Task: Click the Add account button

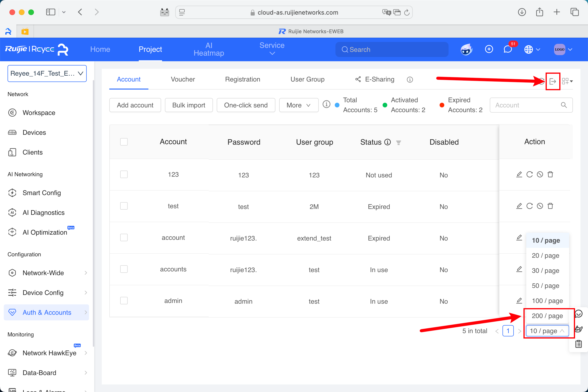Action: [135, 105]
